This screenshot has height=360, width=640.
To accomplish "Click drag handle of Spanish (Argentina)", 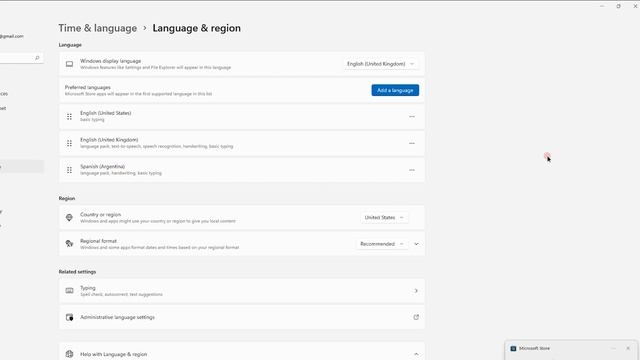I will [x=69, y=170].
